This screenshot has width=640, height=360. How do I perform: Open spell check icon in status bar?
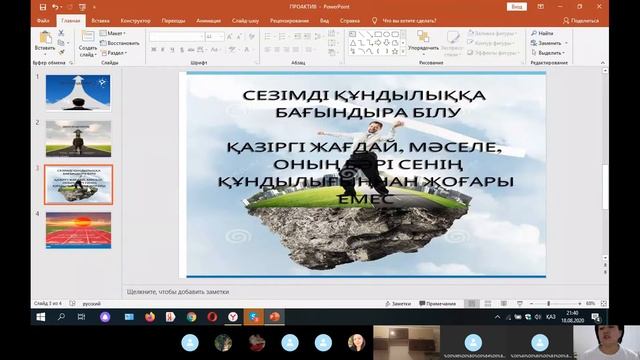[72, 303]
